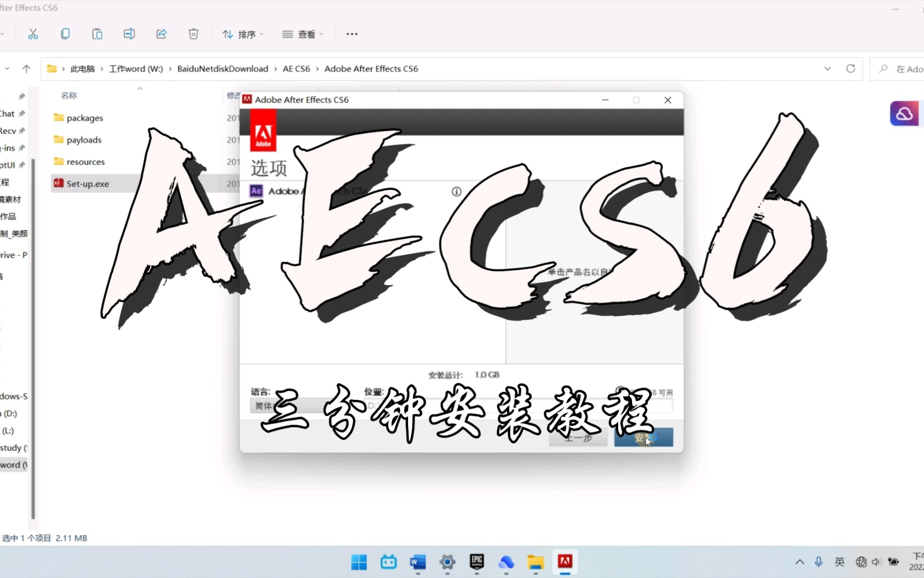Click the cloud widget icon at right edge
The image size is (924, 578).
(904, 113)
